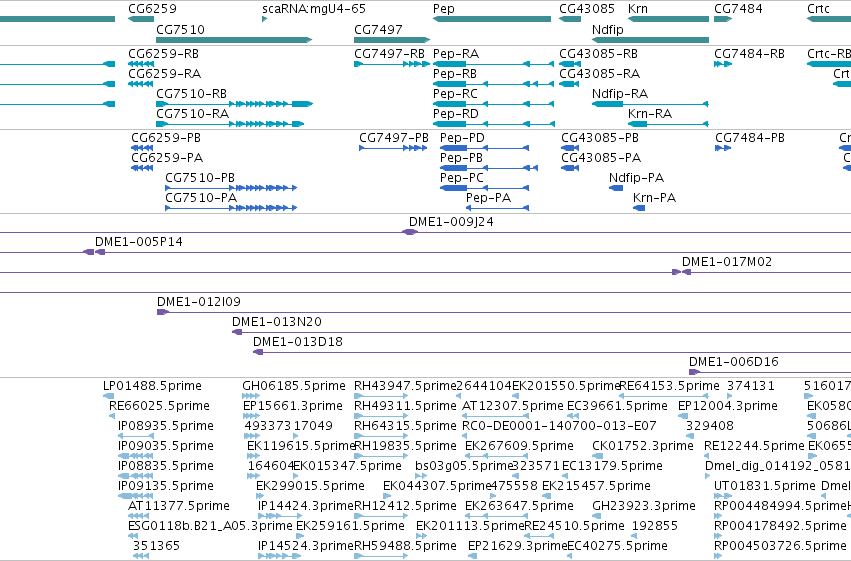This screenshot has height=561, width=851.
Task: Click the CG6259 gene label
Action: [x=152, y=9]
